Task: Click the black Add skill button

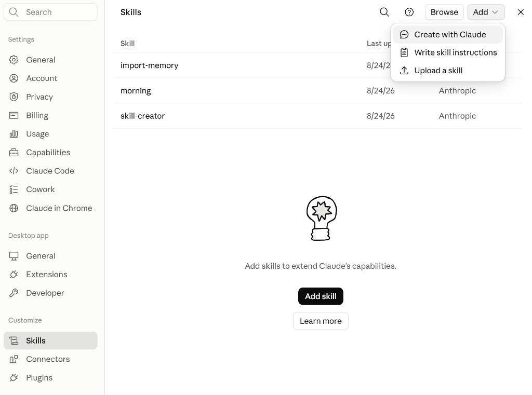Action: (x=321, y=296)
